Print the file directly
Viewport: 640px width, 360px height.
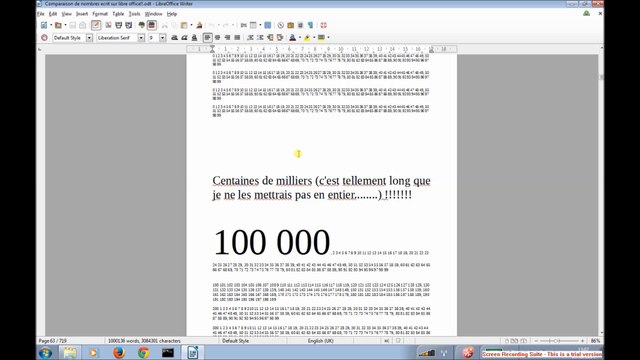(x=118, y=25)
